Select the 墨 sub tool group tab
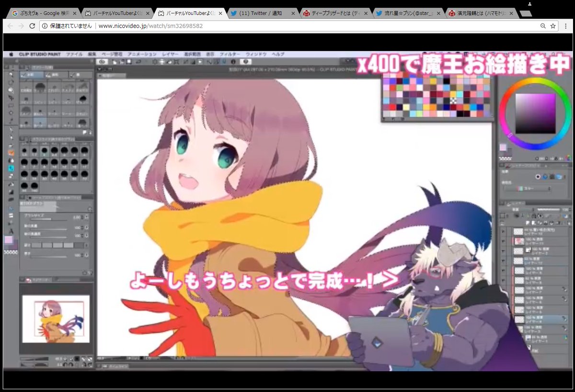This screenshot has height=392, width=575. coord(80,75)
